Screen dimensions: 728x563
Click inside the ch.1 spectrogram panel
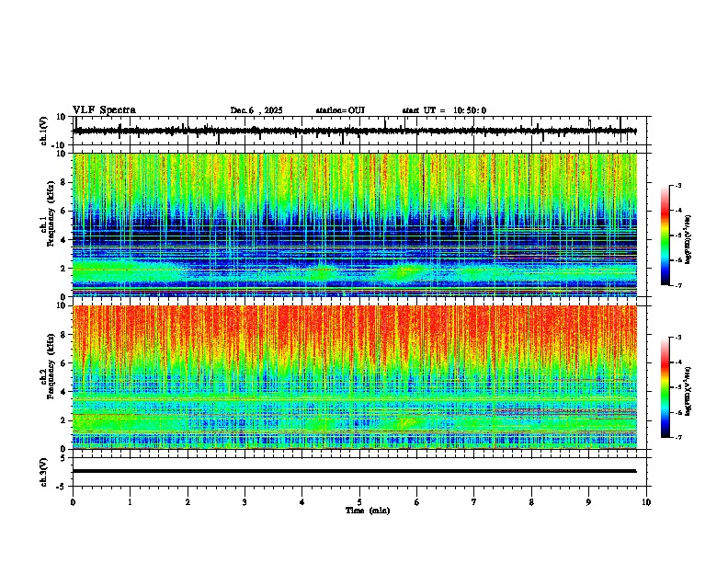pos(355,224)
